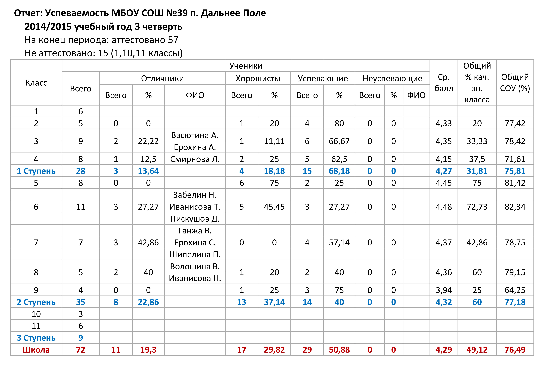This screenshot has width=555, height=392.
Task: Click the name 'Васютина А.' in class 3
Action: tap(195, 135)
